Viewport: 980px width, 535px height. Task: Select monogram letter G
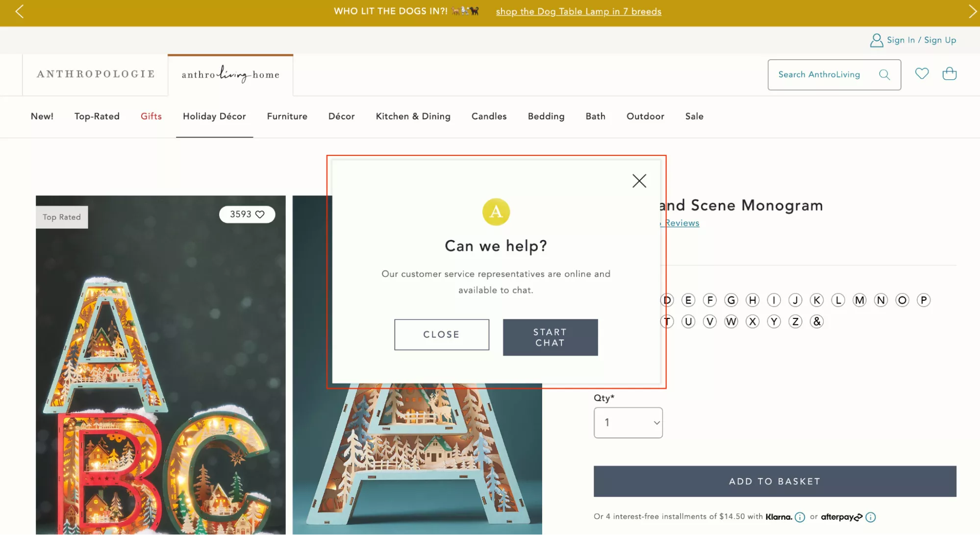point(731,300)
